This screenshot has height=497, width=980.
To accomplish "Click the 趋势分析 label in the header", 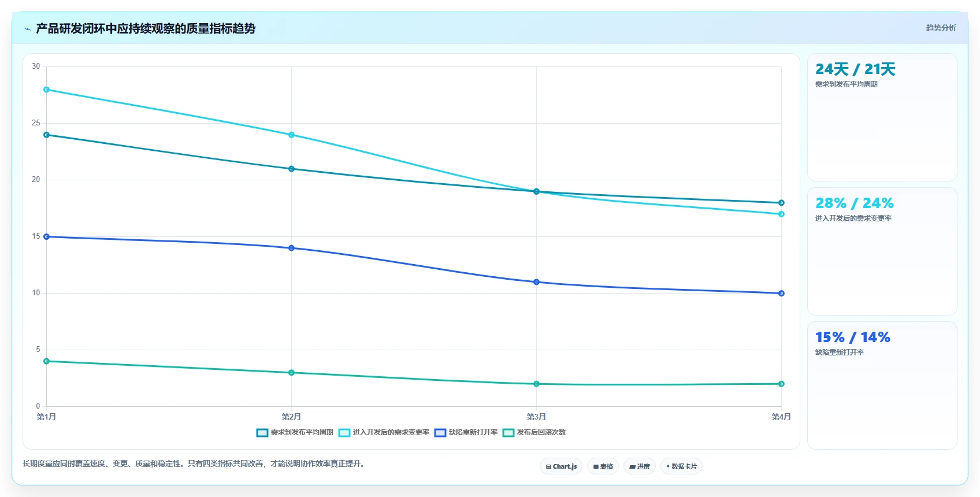I will [x=941, y=28].
